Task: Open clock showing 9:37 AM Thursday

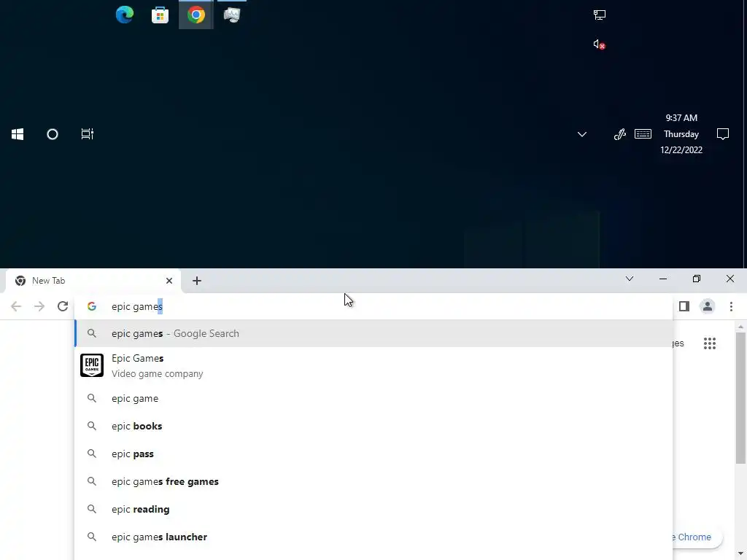Action: pyautogui.click(x=681, y=134)
